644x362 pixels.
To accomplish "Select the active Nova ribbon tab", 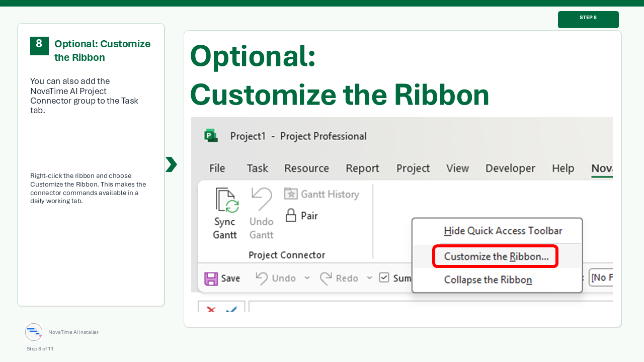I will click(602, 168).
